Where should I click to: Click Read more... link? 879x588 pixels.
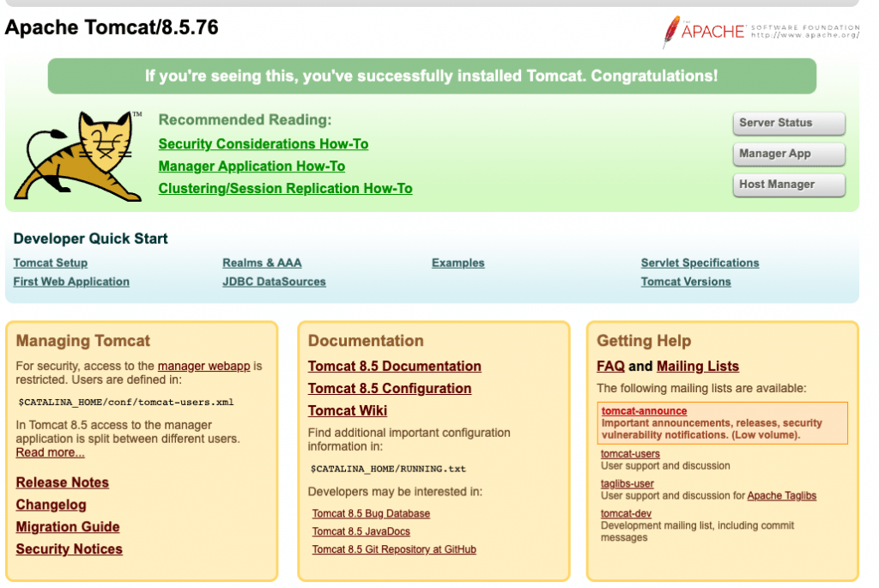(50, 453)
